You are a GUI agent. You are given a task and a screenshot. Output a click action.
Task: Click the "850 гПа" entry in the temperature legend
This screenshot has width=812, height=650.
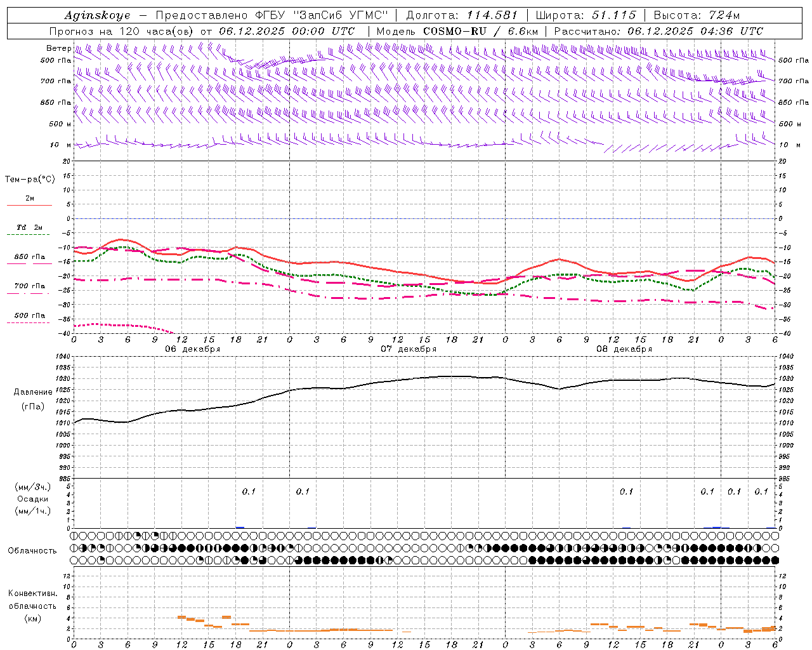(x=30, y=256)
